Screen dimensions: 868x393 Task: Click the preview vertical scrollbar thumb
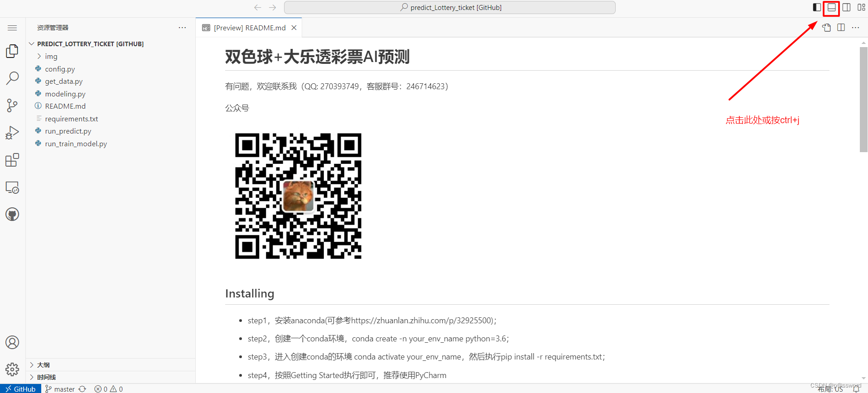tap(863, 100)
